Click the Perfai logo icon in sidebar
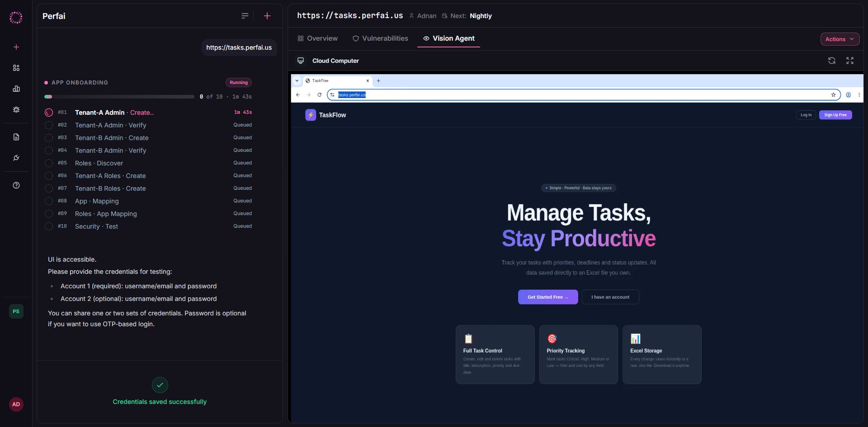The height and width of the screenshot is (427, 868). tap(16, 18)
